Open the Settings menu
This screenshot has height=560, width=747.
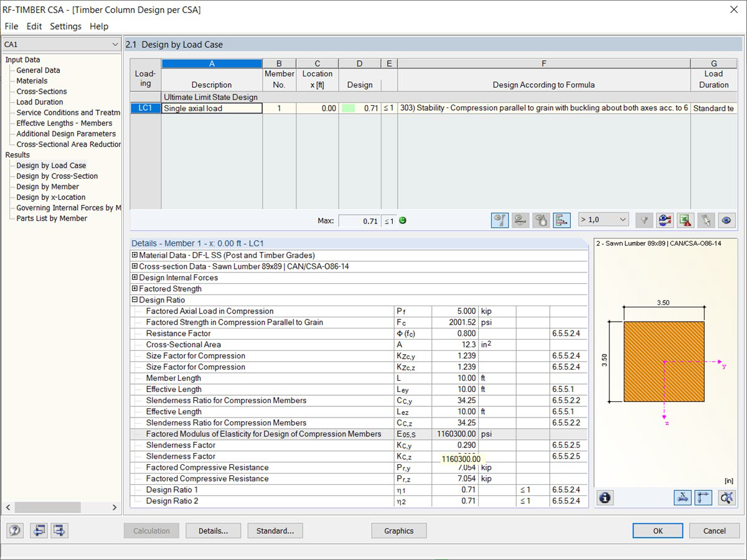pyautogui.click(x=65, y=26)
